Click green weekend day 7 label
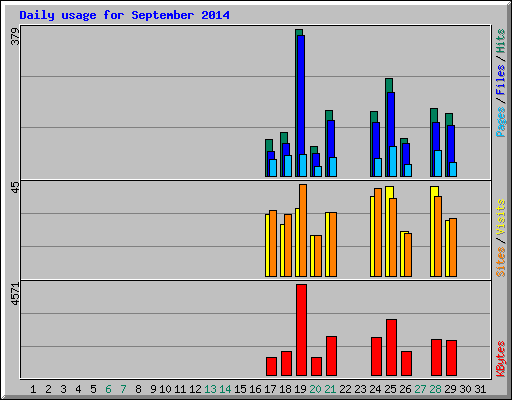 click(123, 389)
